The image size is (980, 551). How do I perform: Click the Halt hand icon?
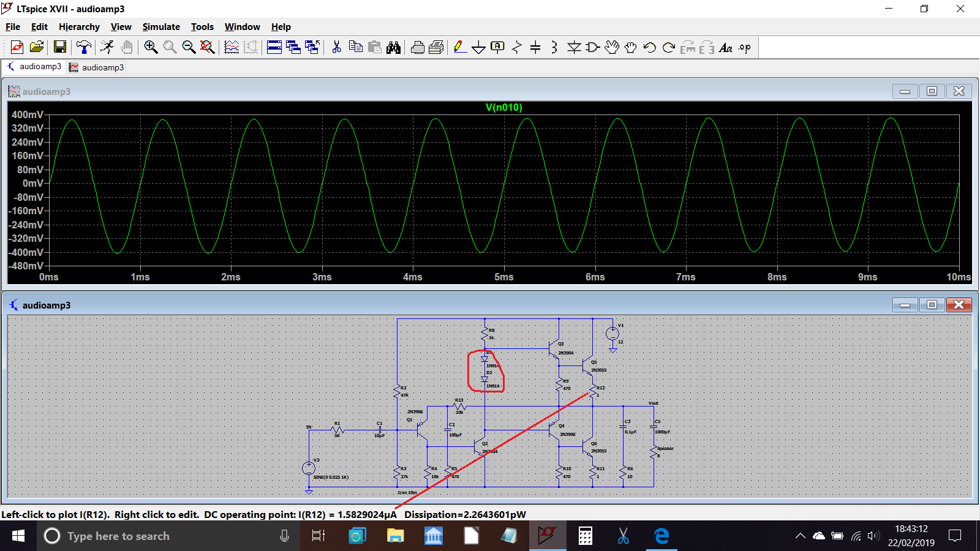pyautogui.click(x=126, y=47)
